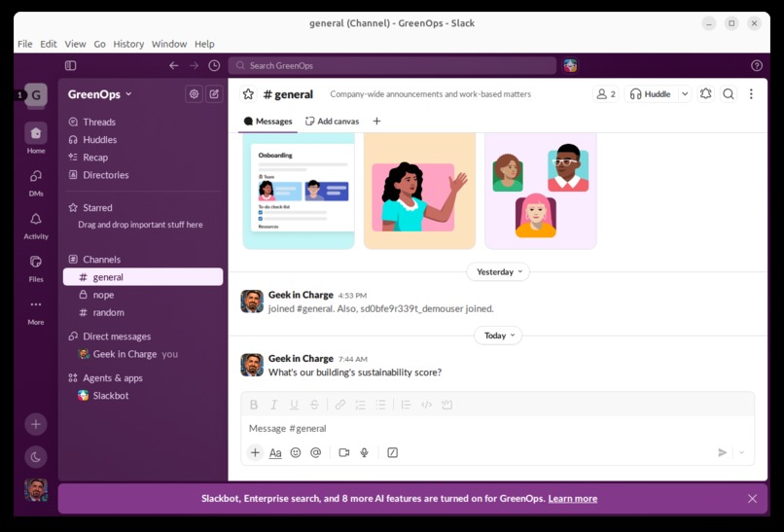Viewport: 784px width, 532px height.
Task: Open Huddles in the sidebar
Action: point(143,139)
